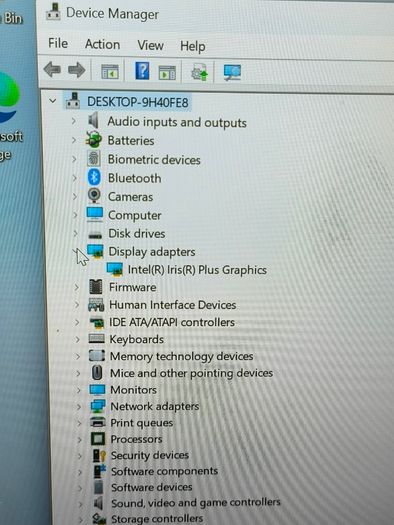394x525 pixels.
Task: Expand the Processors category chevron
Action: point(80,439)
